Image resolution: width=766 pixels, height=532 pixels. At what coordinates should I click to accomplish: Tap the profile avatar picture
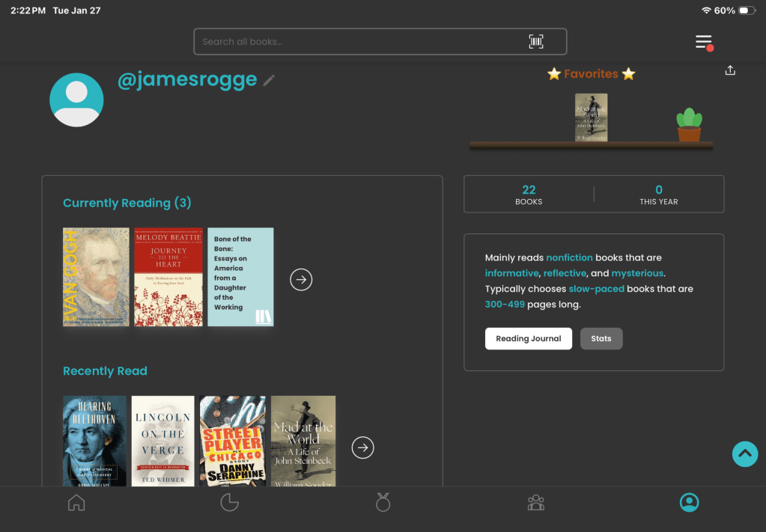(76, 100)
